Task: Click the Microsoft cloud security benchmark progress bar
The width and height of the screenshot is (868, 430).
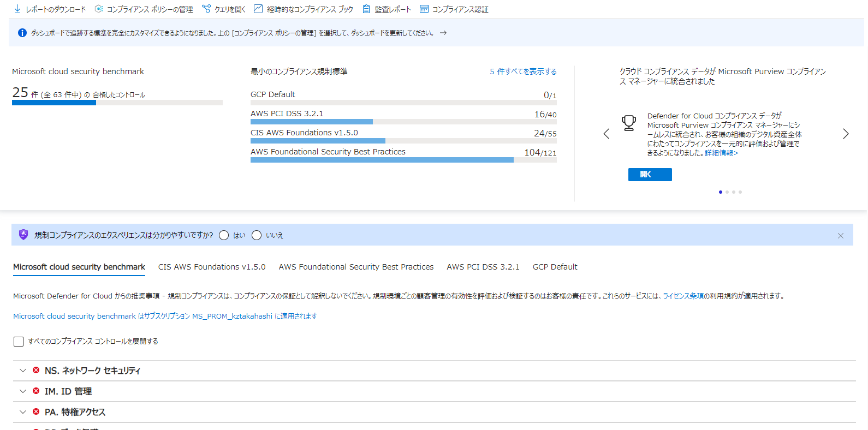Action: (x=117, y=103)
